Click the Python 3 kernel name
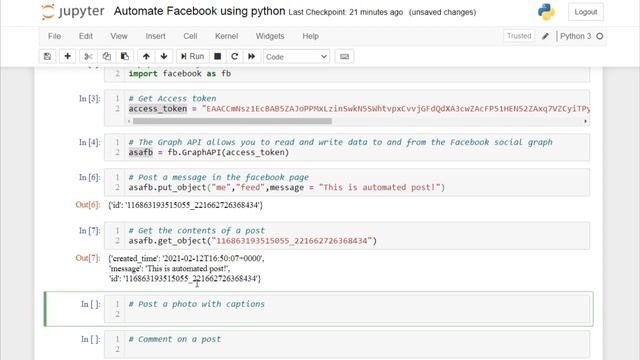Viewport: 640px width, 360px height. (576, 36)
